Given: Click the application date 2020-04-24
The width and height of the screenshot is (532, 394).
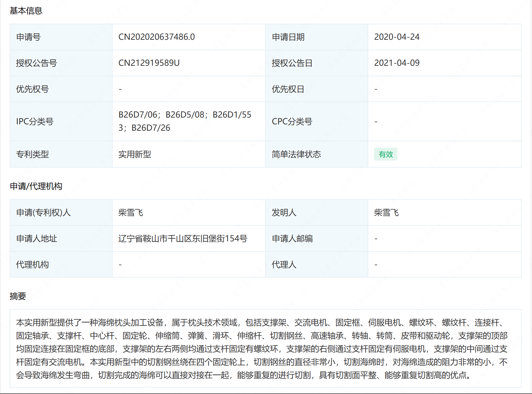Looking at the screenshot, I should coord(397,37).
